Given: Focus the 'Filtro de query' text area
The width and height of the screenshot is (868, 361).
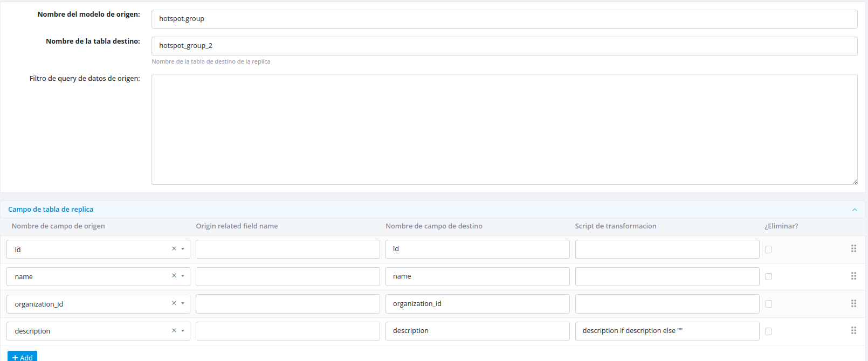Looking at the screenshot, I should coord(504,129).
